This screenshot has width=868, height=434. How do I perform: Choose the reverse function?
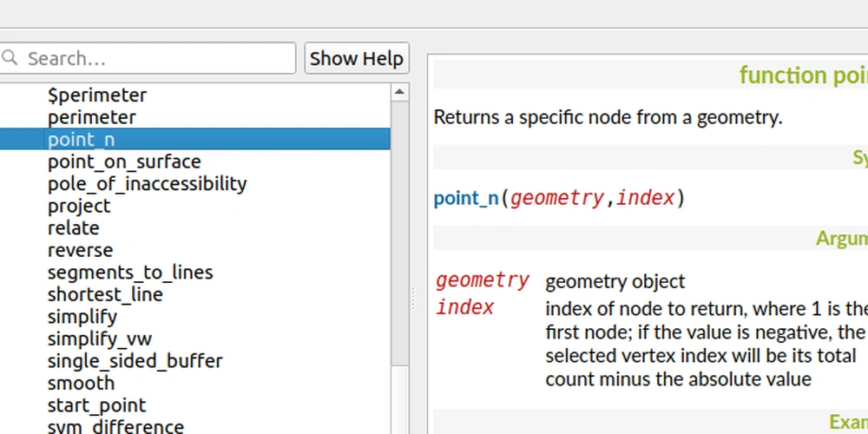pyautogui.click(x=80, y=251)
